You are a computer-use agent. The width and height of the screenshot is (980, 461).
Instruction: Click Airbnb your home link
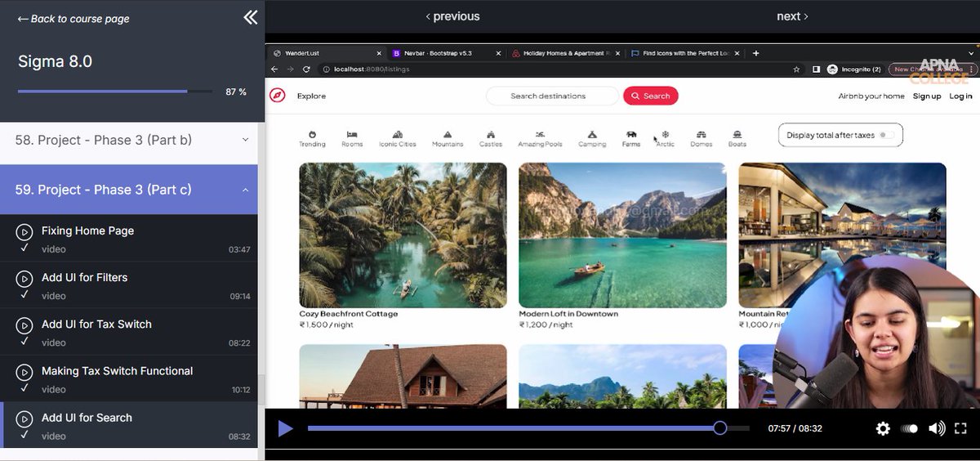pyautogui.click(x=871, y=96)
